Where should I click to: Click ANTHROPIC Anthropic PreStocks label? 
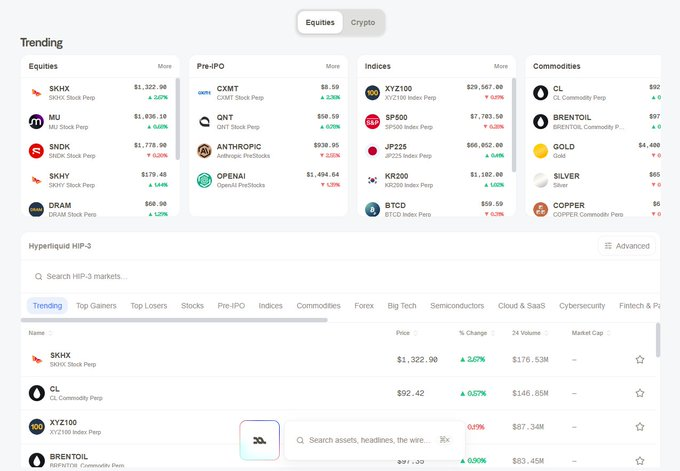click(243, 151)
